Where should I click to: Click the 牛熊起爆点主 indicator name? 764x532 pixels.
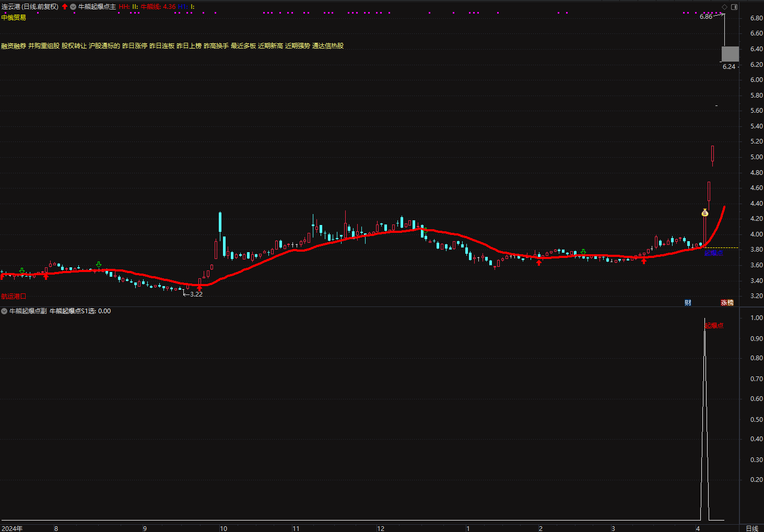coord(97,7)
